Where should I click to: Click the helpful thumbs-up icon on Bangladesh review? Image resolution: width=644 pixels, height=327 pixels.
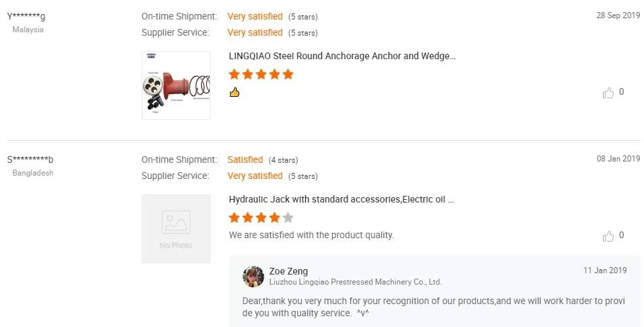pyautogui.click(x=608, y=236)
